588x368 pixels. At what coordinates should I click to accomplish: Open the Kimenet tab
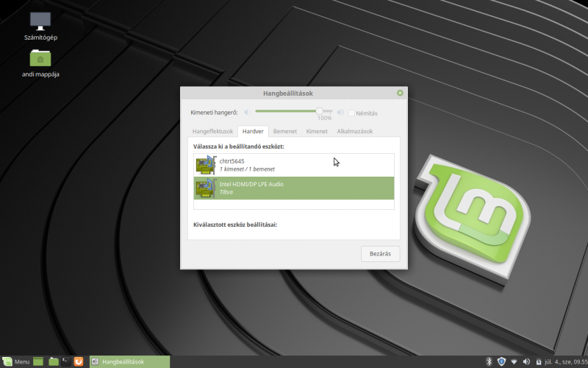pos(317,131)
